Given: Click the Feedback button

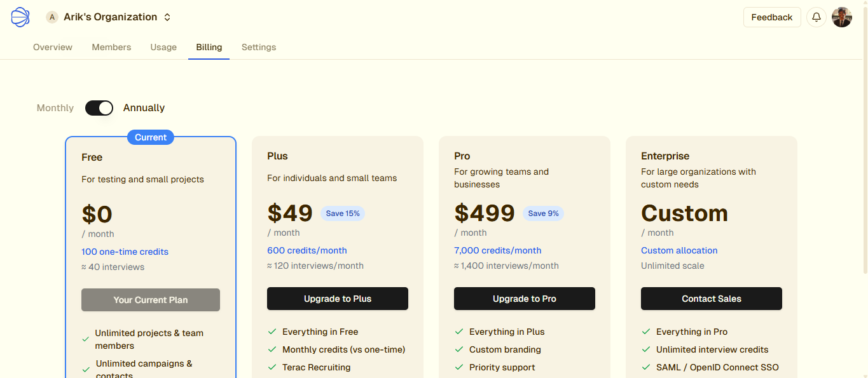Looking at the screenshot, I should click(x=772, y=17).
